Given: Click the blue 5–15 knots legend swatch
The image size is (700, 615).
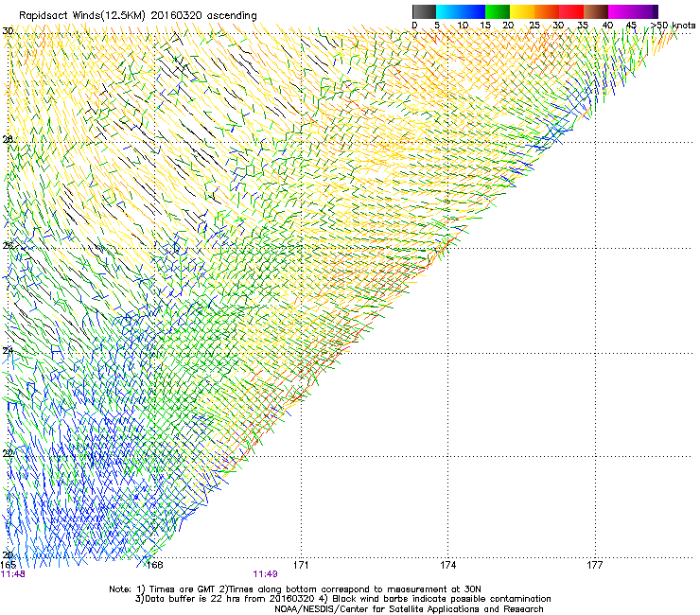Looking at the screenshot, I should coord(461,11).
